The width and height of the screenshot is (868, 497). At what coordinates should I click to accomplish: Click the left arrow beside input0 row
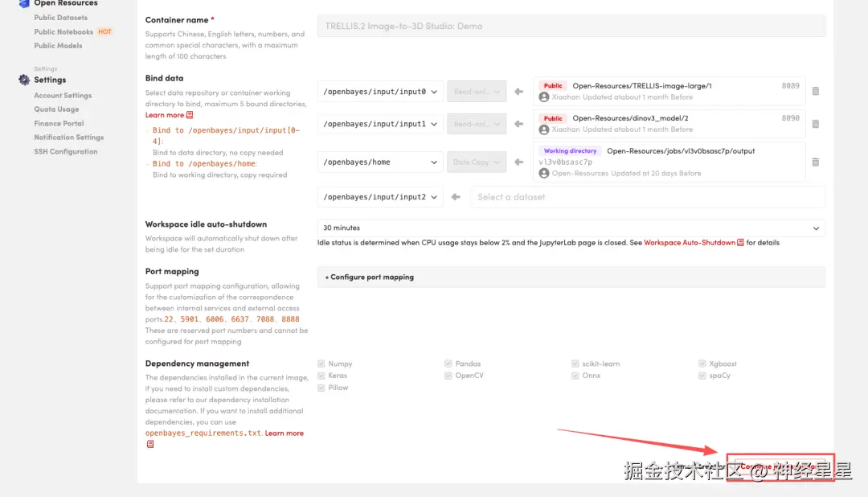pos(518,92)
